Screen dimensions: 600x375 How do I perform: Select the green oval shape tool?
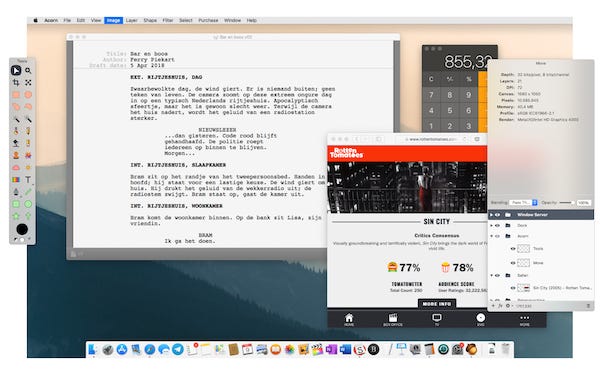tap(28, 204)
